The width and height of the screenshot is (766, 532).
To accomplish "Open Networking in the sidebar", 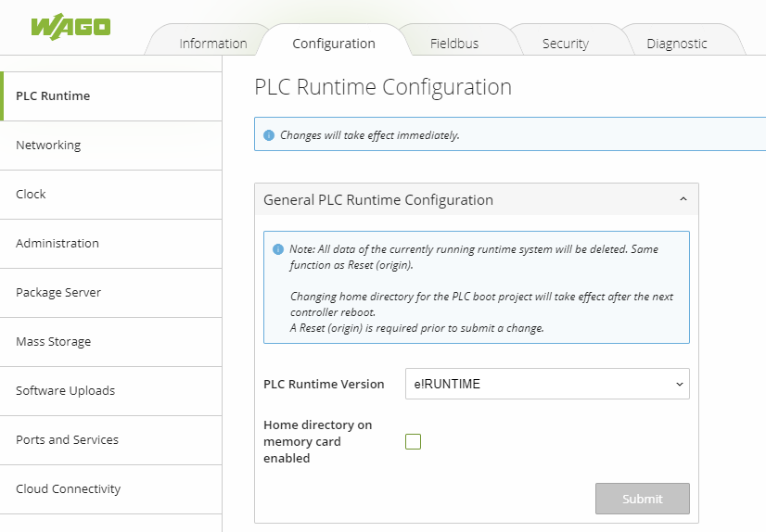I will (x=48, y=146).
